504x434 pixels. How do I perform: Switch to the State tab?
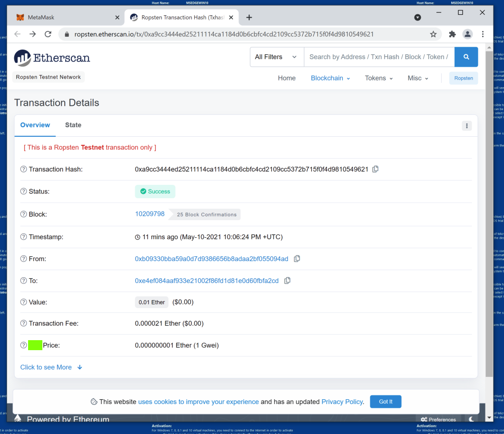(x=73, y=125)
